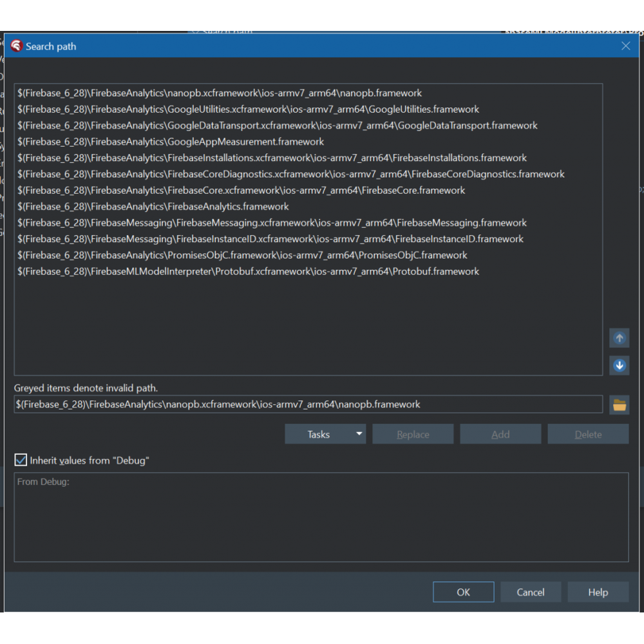Select the GoogleUtilities.framework path entry
644x644 pixels.
[248, 109]
